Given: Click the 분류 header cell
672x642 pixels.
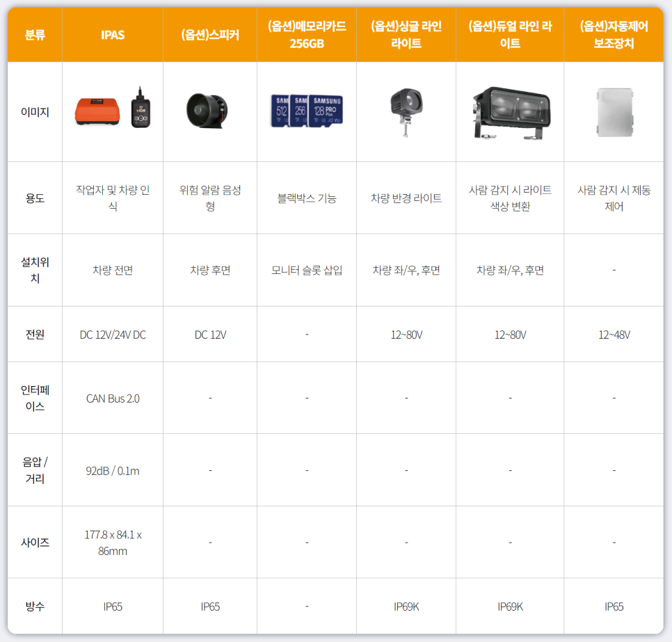Looking at the screenshot, I should pos(35,35).
